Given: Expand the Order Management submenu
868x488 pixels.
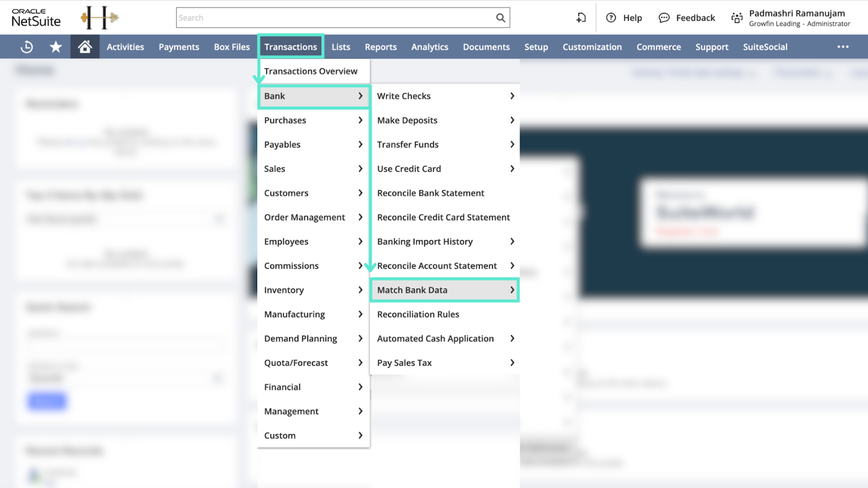Looking at the screenshot, I should point(314,217).
